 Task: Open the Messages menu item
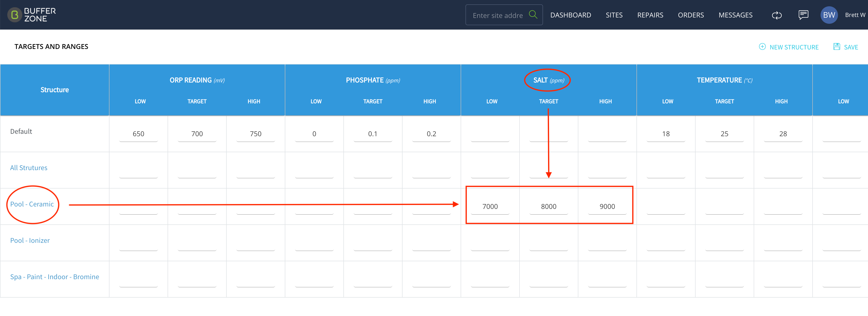[x=735, y=15]
